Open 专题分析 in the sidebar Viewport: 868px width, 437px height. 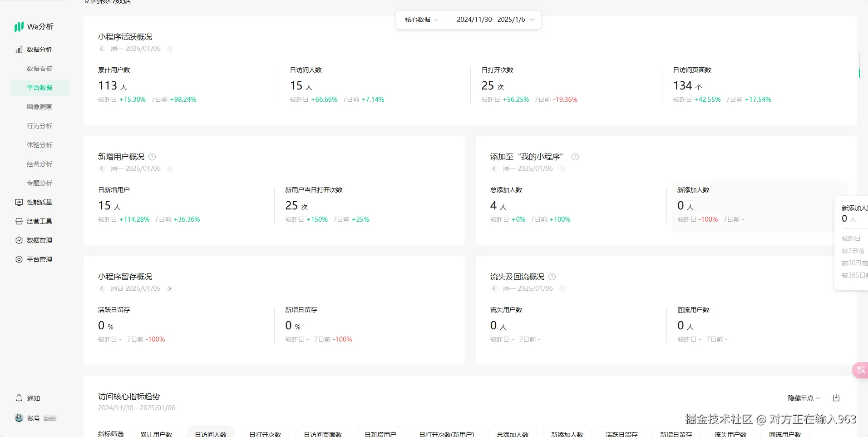[40, 183]
